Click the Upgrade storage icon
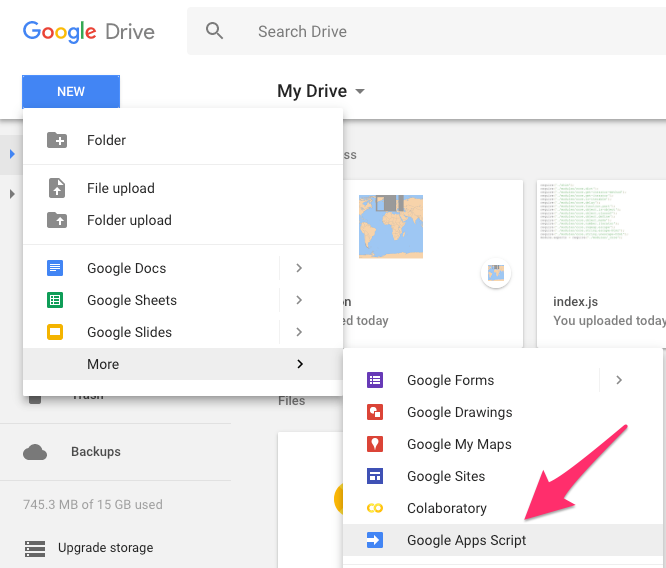The height and width of the screenshot is (568, 666). (35, 548)
